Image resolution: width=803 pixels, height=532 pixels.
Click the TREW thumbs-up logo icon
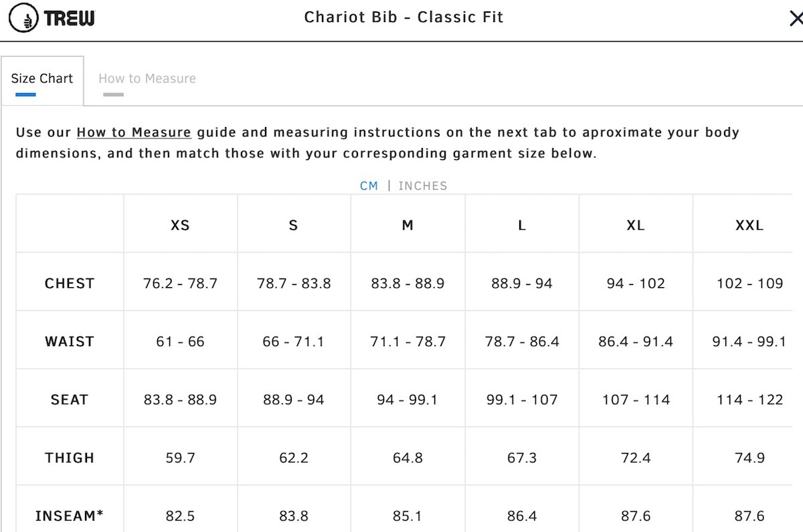[24, 18]
